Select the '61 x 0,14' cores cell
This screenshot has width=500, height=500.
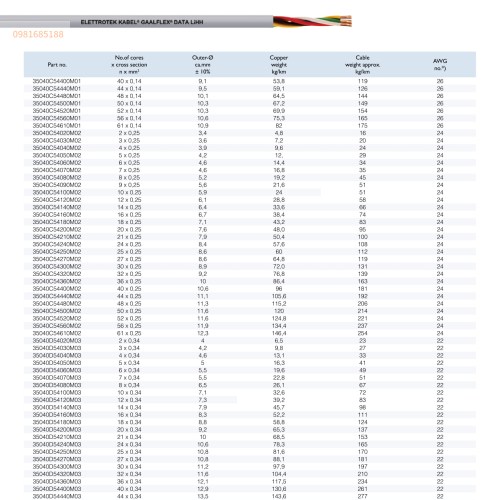129,126
